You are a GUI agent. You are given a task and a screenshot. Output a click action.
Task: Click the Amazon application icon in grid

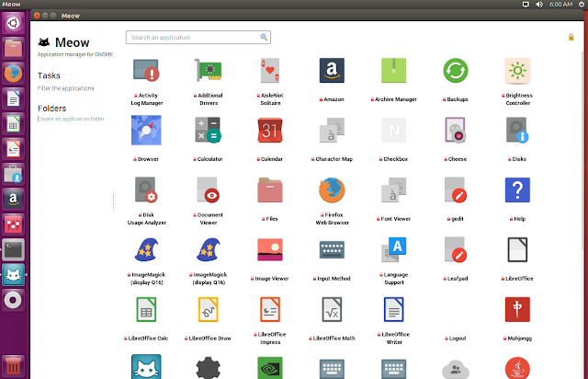pos(332,70)
